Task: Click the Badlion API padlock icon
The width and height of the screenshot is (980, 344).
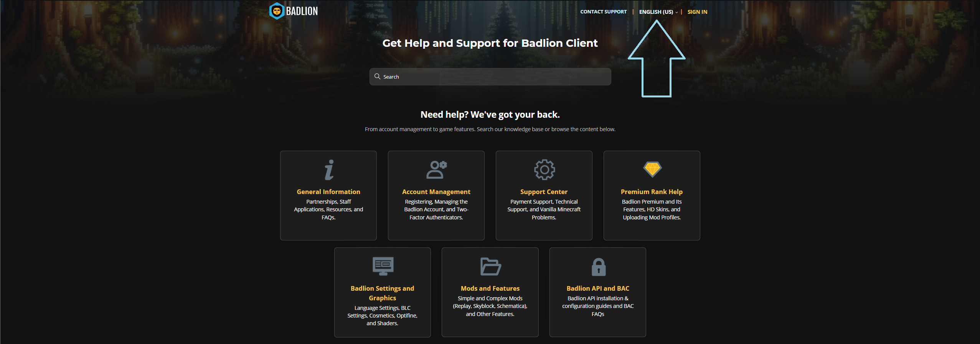Action: click(599, 267)
